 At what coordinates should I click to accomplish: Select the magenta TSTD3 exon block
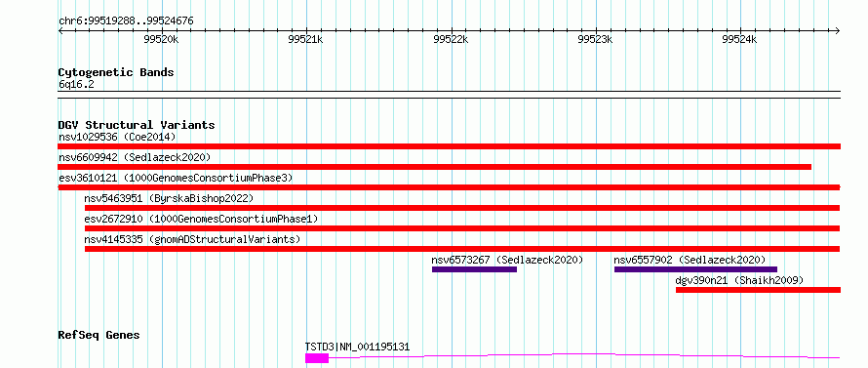[317, 358]
